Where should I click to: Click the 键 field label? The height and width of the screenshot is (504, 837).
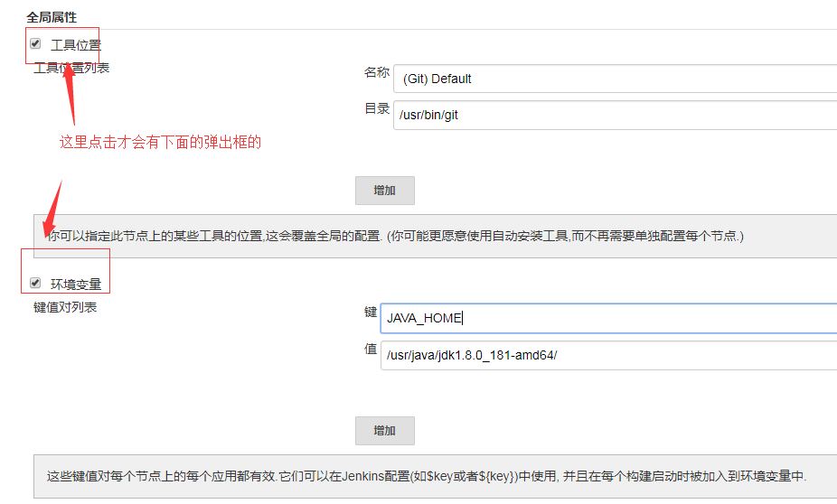click(x=371, y=312)
